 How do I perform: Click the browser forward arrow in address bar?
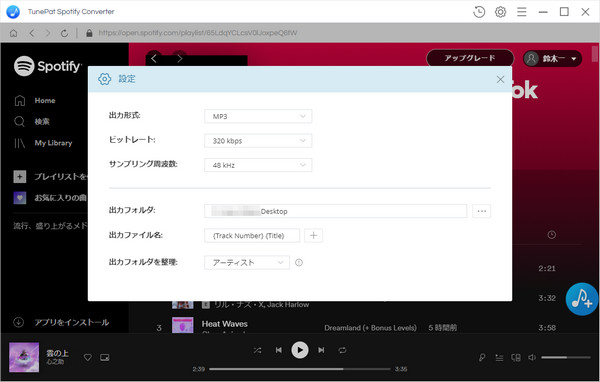click(48, 33)
